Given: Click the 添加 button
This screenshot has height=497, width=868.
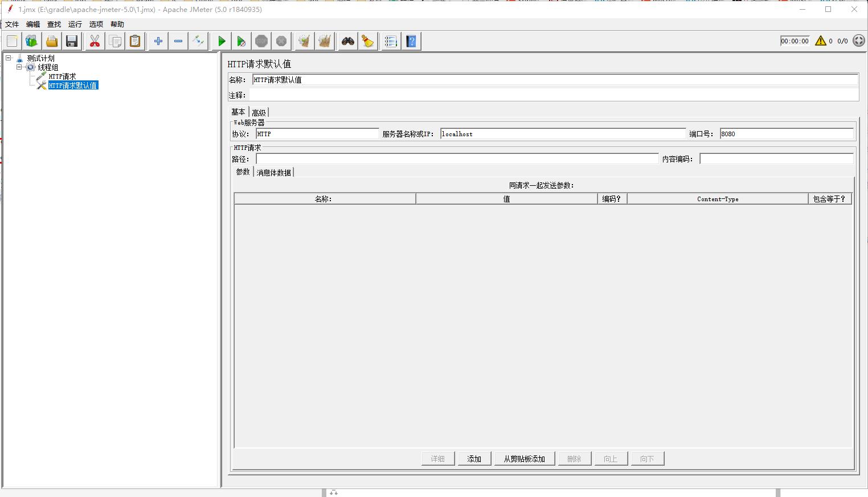Looking at the screenshot, I should 474,459.
